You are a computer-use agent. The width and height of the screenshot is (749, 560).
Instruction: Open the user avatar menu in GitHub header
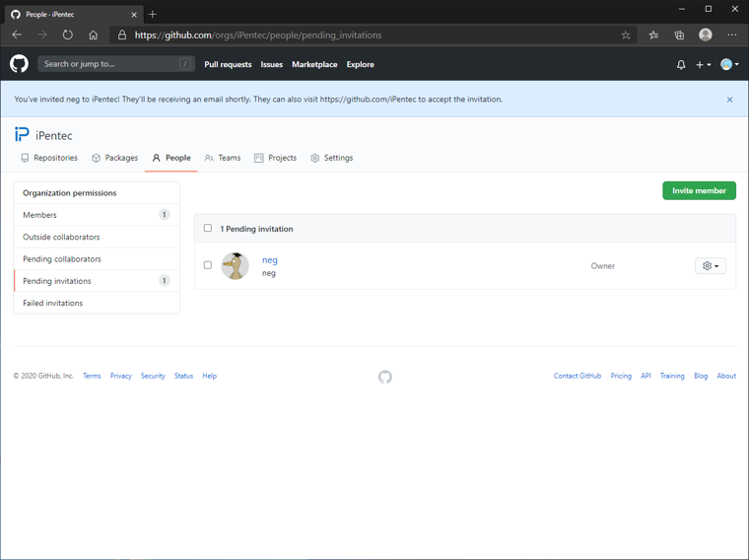coord(729,64)
